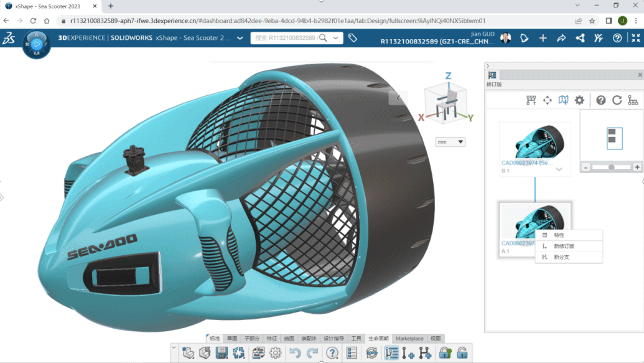Click the lock icon with green dot
The width and height of the screenshot is (644, 363).
(444, 353)
